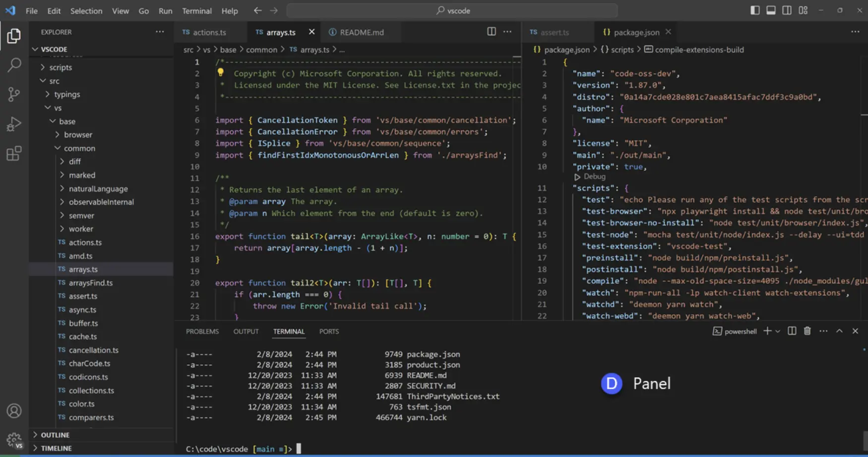Kill the terminal with trash icon
The image size is (868, 457).
[807, 331]
